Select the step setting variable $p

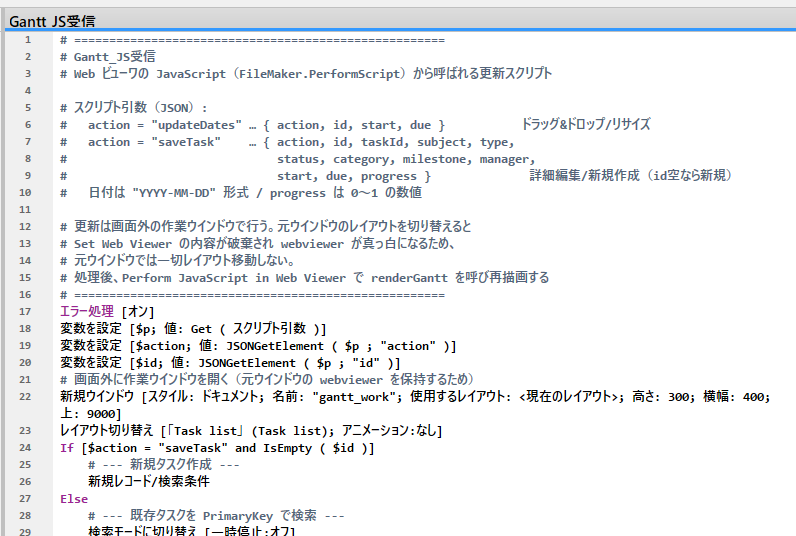(193, 329)
